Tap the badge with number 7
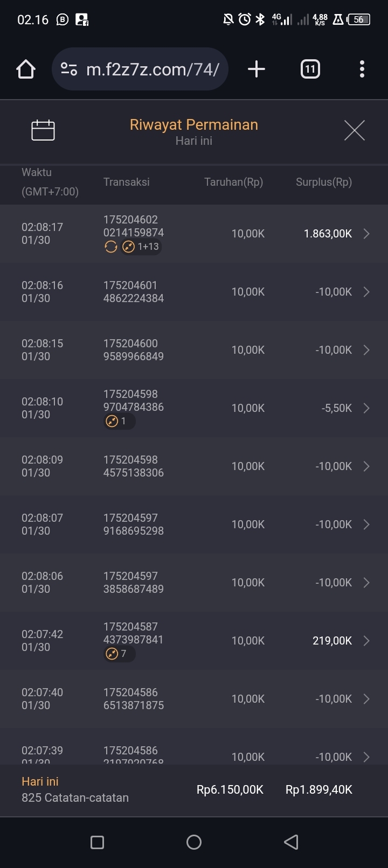 point(119,654)
